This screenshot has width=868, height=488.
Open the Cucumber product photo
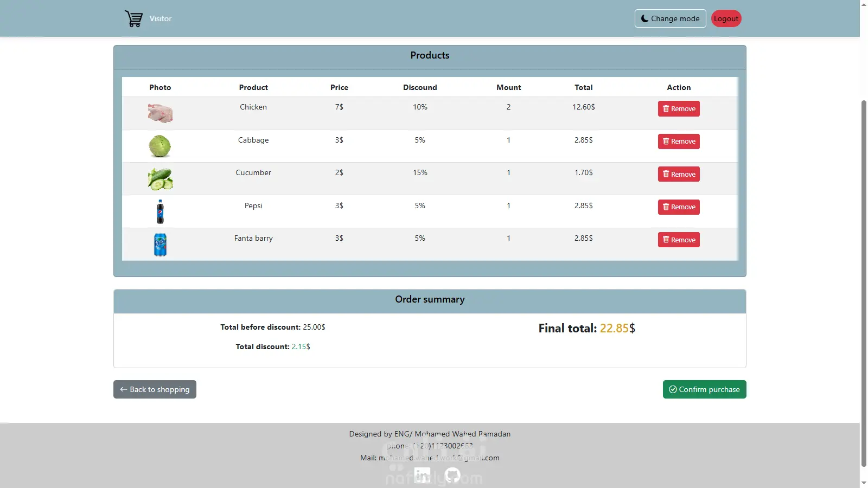160,179
